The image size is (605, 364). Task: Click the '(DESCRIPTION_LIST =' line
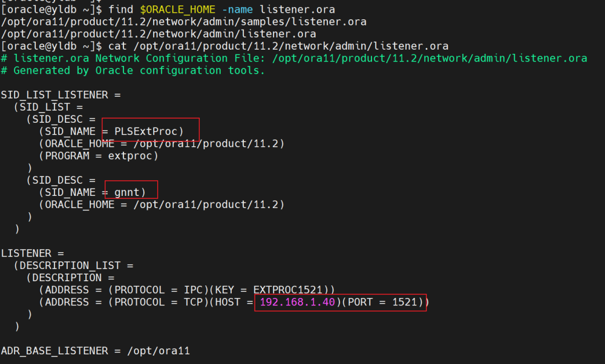(73, 265)
